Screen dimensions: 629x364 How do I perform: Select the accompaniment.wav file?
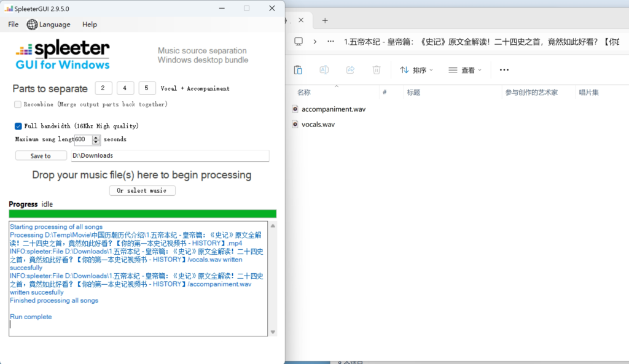(x=334, y=109)
